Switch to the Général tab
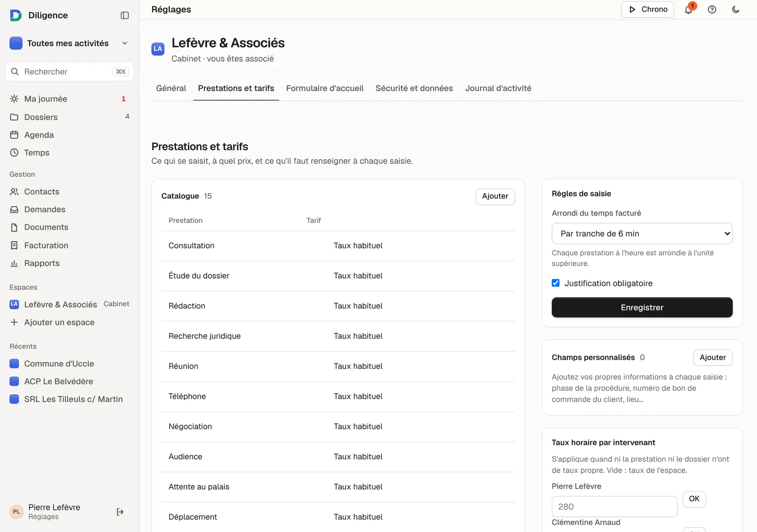Image resolution: width=757 pixels, height=532 pixels. tap(171, 88)
